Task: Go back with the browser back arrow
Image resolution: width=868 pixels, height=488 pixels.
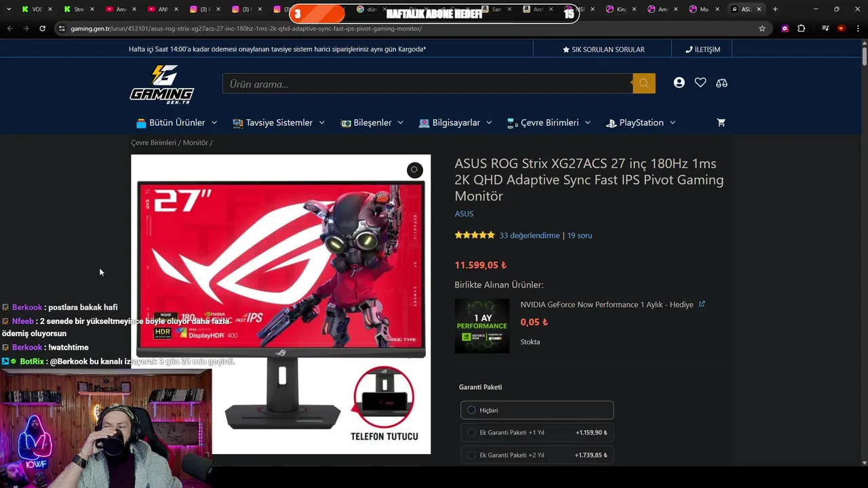Action: (10, 28)
